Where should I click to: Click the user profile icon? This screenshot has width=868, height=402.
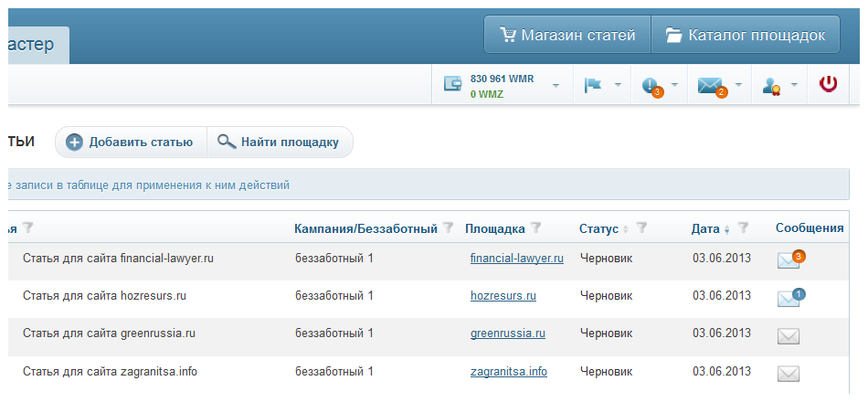(x=771, y=86)
